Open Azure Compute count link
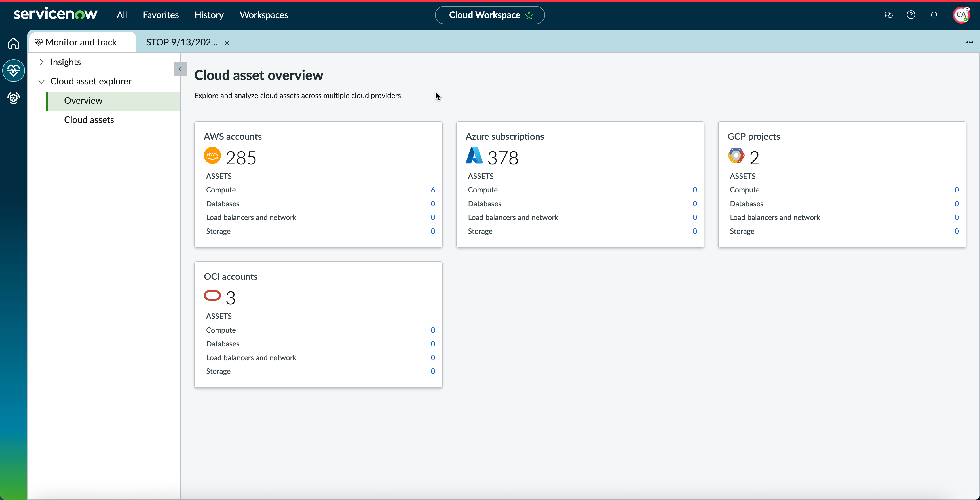Image resolution: width=980 pixels, height=500 pixels. [x=695, y=190]
